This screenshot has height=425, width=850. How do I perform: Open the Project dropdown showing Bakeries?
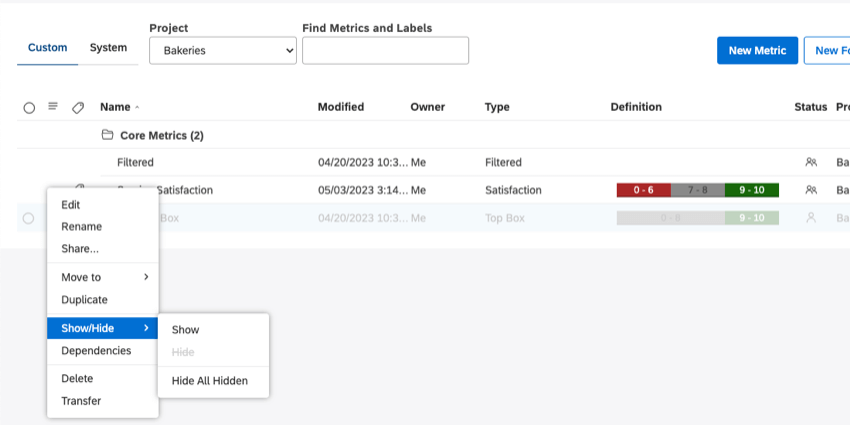(223, 50)
